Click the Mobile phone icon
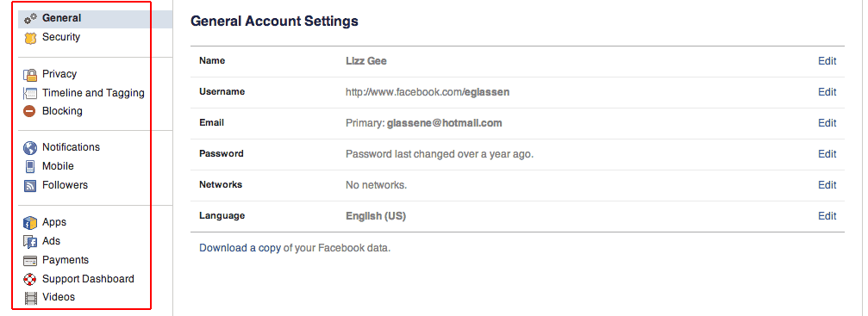Viewport: 868px width, 316px height. click(x=30, y=166)
